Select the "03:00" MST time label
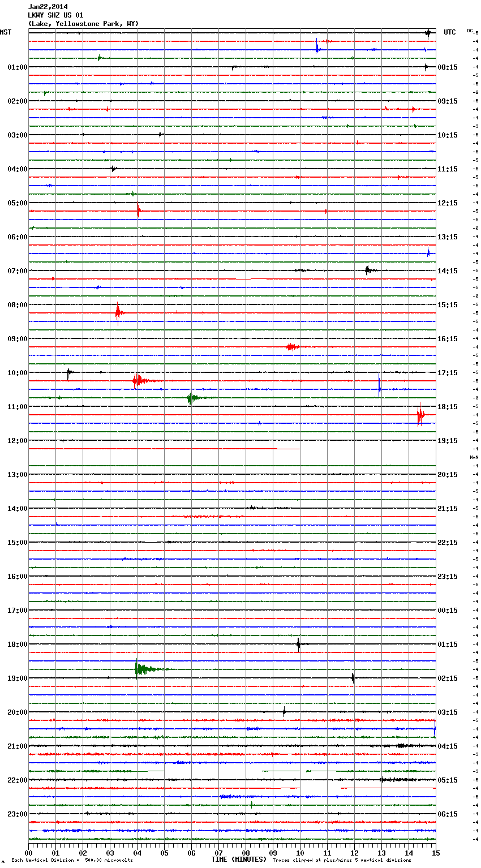This screenshot has height=868, width=481. pos(18,135)
